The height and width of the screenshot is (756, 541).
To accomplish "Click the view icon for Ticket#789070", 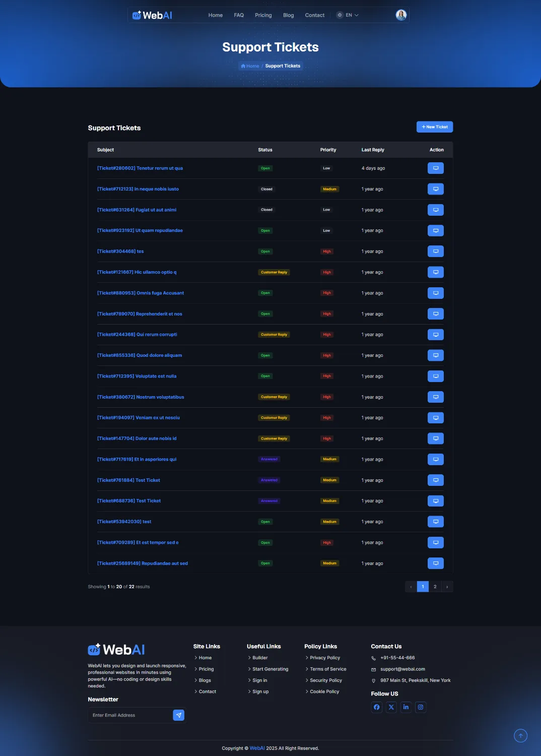I will (435, 314).
